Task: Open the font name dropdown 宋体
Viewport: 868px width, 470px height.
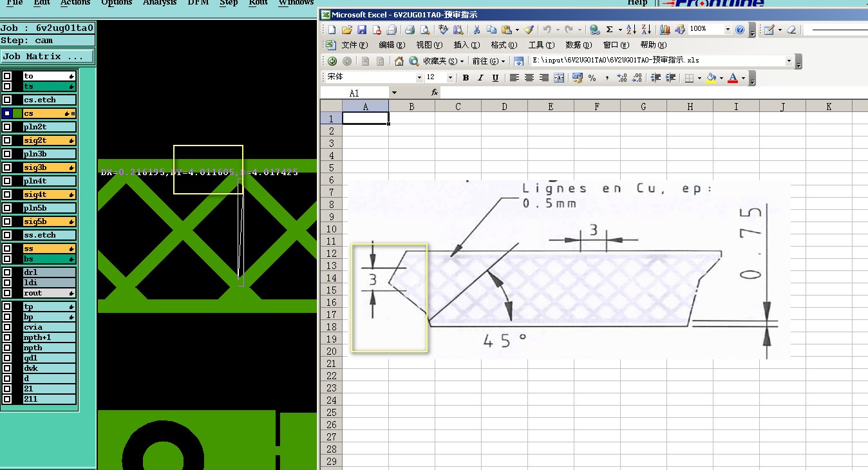Action: [x=419, y=77]
